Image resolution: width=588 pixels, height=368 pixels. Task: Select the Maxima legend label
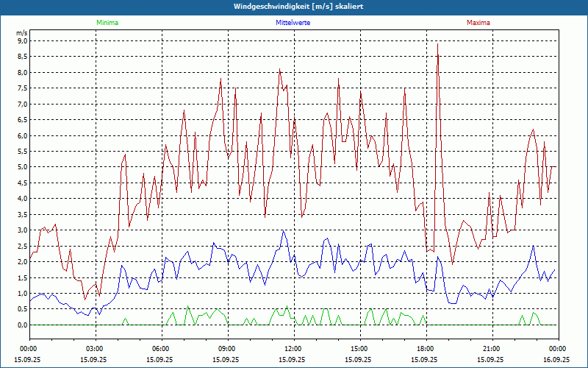click(x=478, y=23)
